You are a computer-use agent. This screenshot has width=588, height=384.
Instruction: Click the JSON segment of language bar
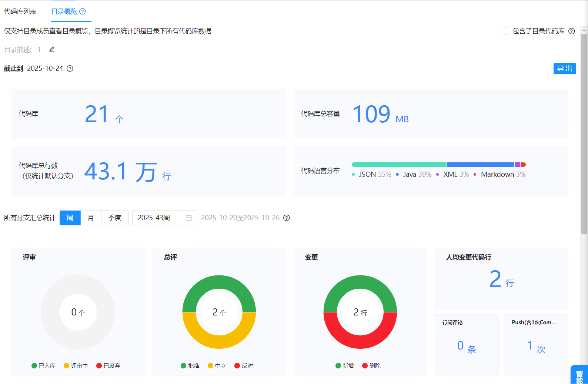click(x=399, y=165)
